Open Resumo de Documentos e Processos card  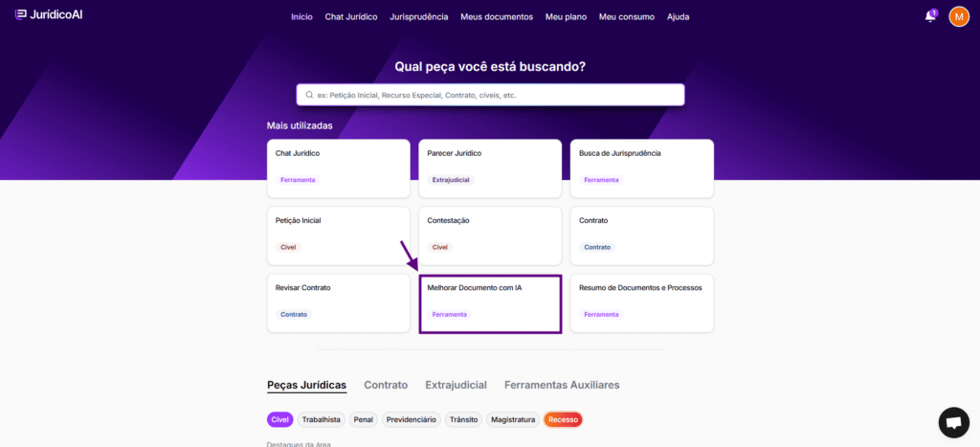[x=641, y=302]
